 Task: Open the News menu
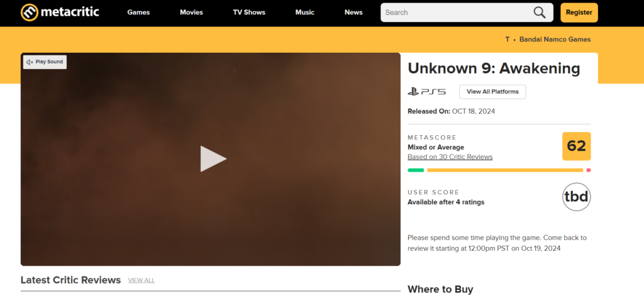[353, 13]
